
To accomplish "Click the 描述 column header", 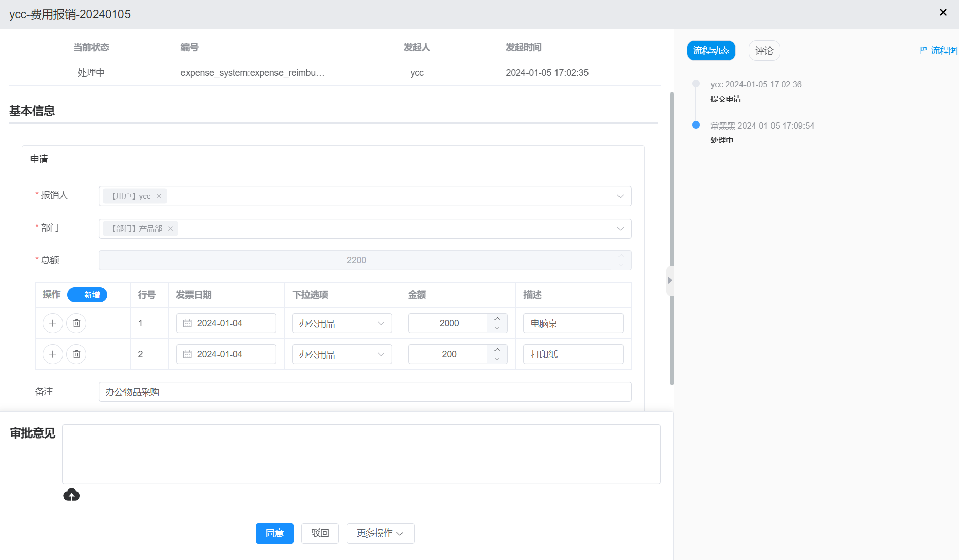I will click(x=533, y=295).
